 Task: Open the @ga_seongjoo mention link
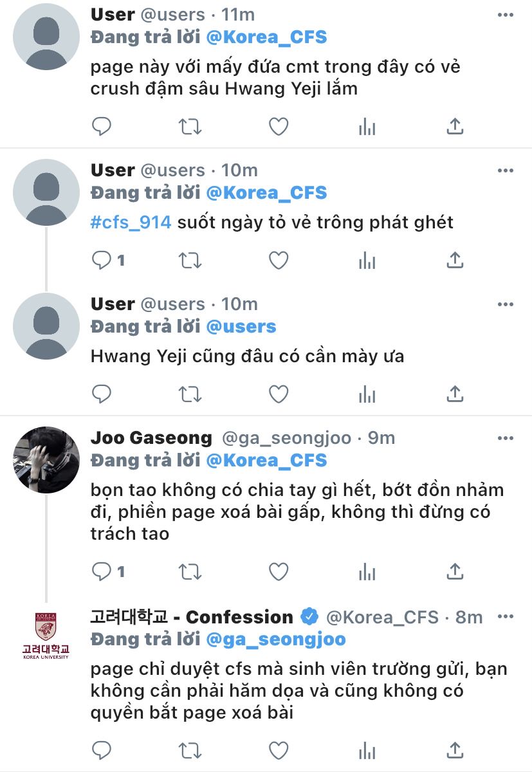coord(275,639)
